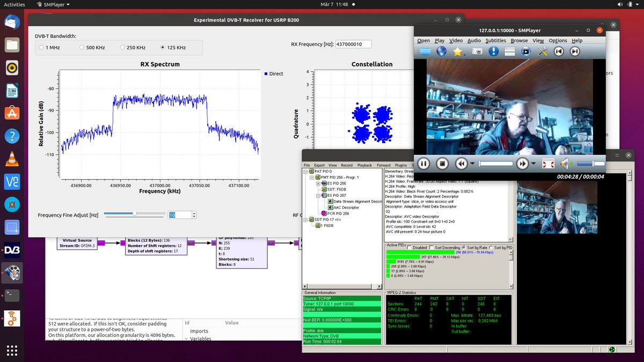The width and height of the screenshot is (644, 362).
Task: Click the Frequency Fine Adjust value field
Action: coord(180,215)
